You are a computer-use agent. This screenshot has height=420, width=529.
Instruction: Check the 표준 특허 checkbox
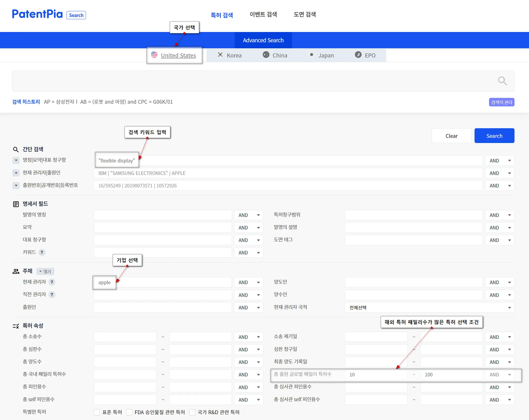[x=97, y=412]
